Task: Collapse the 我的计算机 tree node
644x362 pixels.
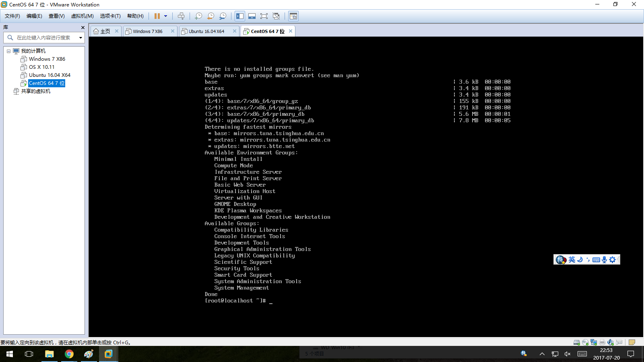Action: coord(9,51)
